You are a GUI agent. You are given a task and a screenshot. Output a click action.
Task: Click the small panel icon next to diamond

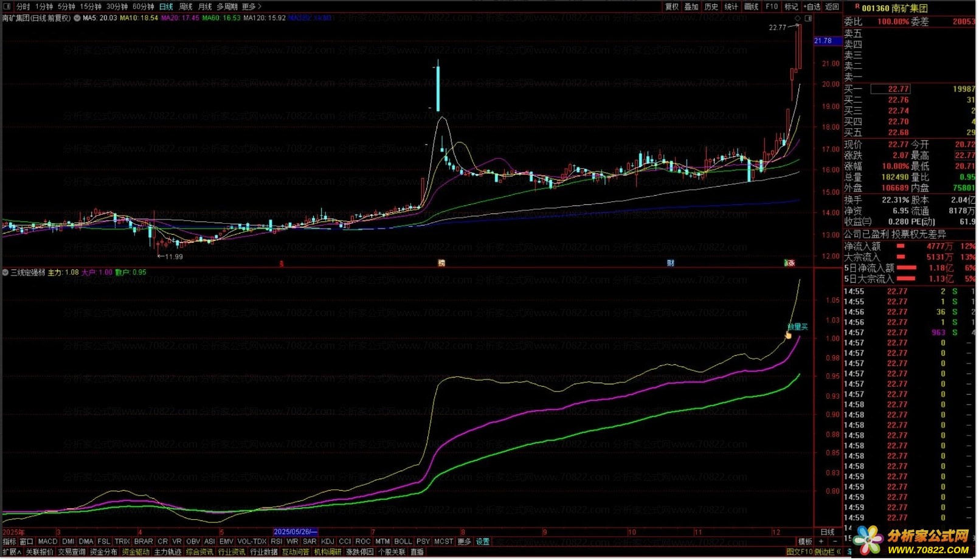(809, 18)
